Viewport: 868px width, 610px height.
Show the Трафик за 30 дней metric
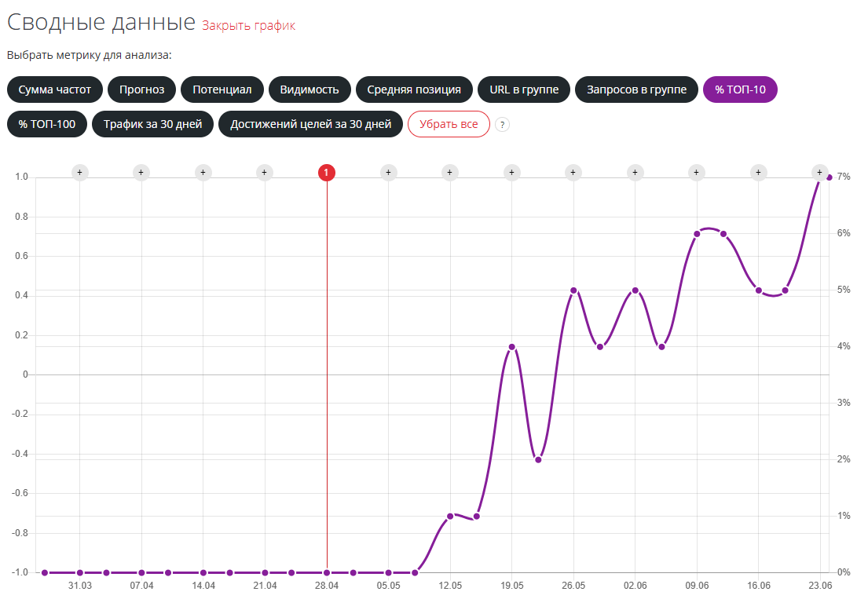click(152, 124)
